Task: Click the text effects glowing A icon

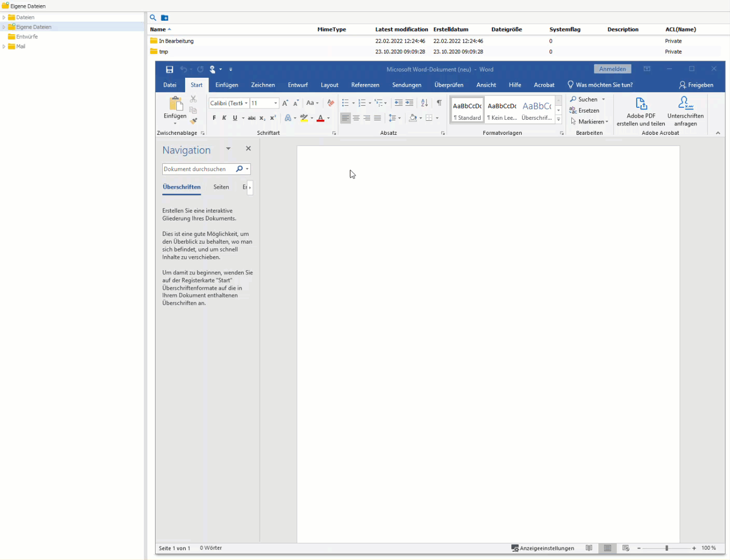Action: [288, 118]
